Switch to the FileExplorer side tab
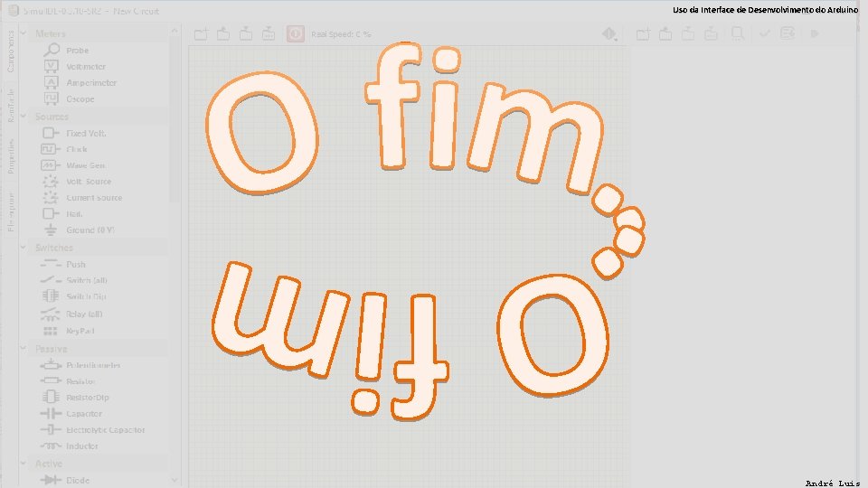The image size is (868, 488). [10, 212]
